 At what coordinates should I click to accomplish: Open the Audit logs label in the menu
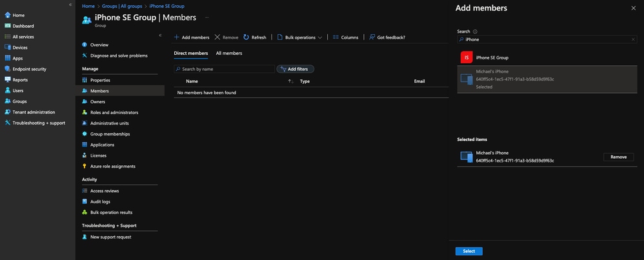click(100, 202)
